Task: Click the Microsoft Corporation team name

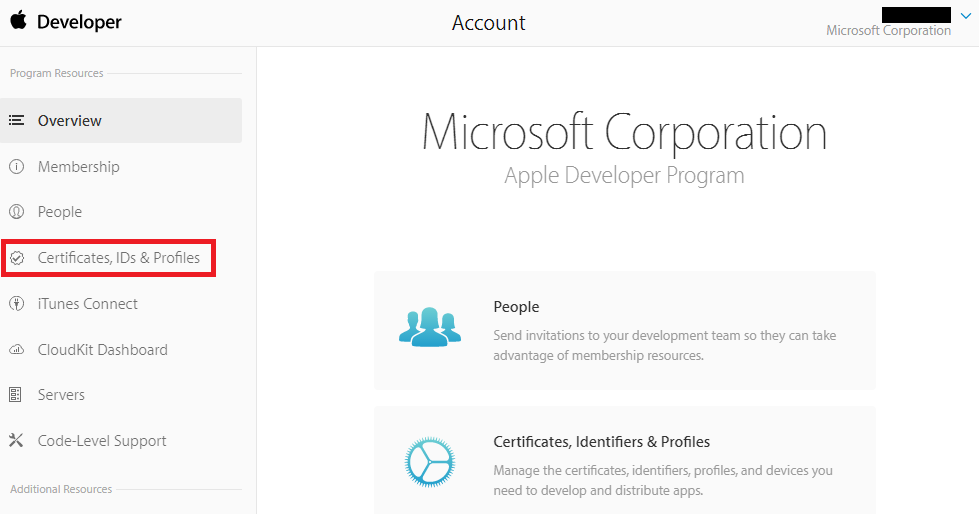Action: tap(888, 31)
